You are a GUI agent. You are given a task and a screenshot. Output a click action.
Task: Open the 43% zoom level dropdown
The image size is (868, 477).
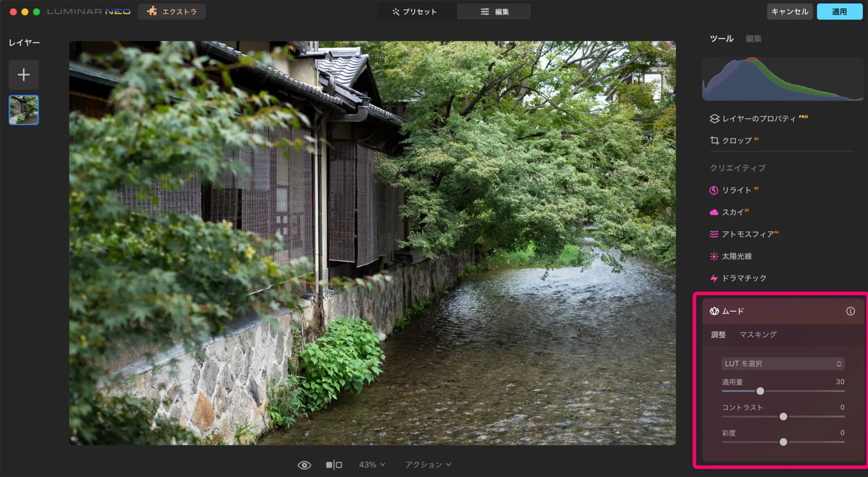371,465
